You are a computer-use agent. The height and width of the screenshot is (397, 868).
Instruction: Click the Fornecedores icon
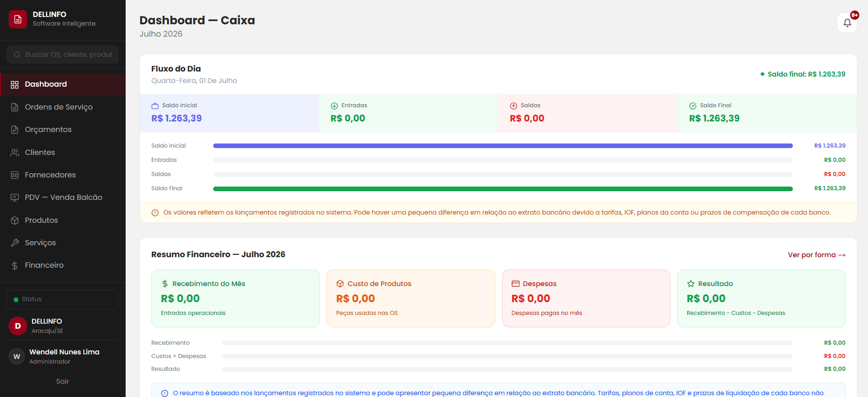(15, 175)
